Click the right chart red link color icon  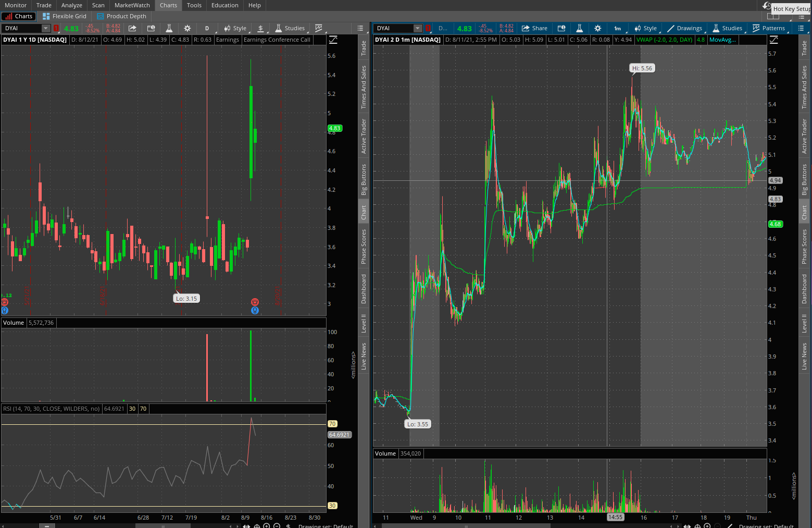click(x=428, y=28)
